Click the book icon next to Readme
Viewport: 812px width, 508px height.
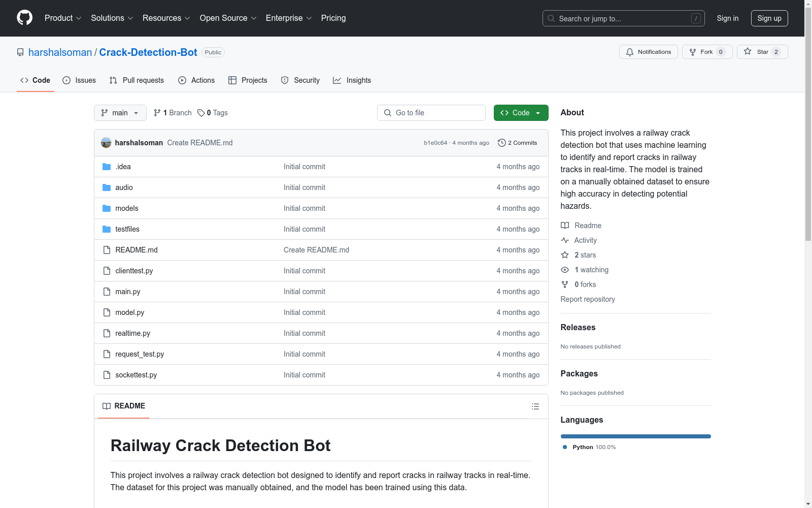click(x=565, y=226)
